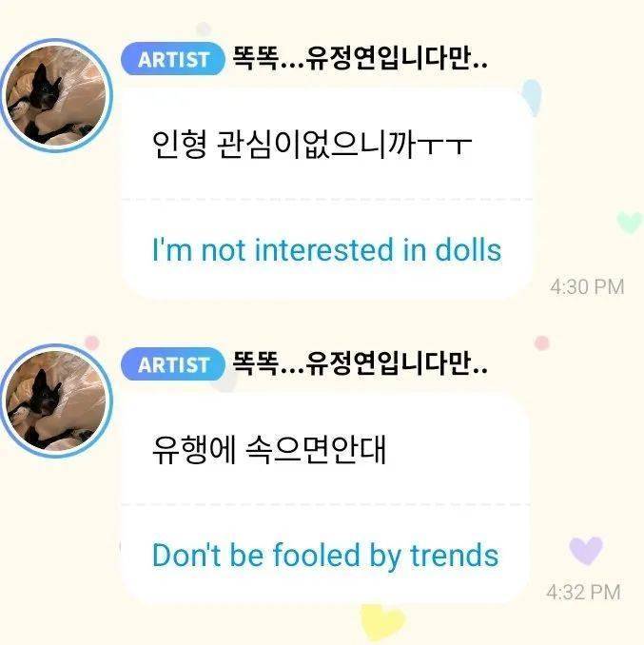Click the 4:32 PM timestamp
The width and height of the screenshot is (644, 645).
pos(583,593)
